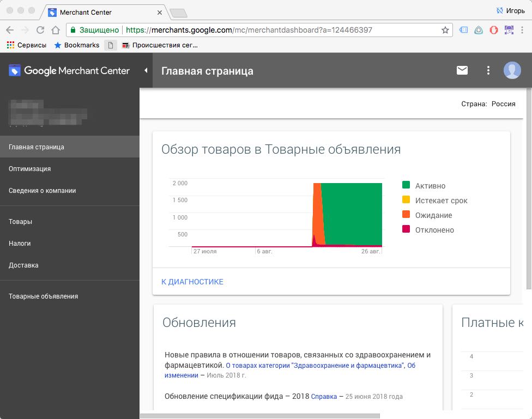Reload the page with refresh icon
This screenshot has width=532, height=419.
(x=40, y=31)
